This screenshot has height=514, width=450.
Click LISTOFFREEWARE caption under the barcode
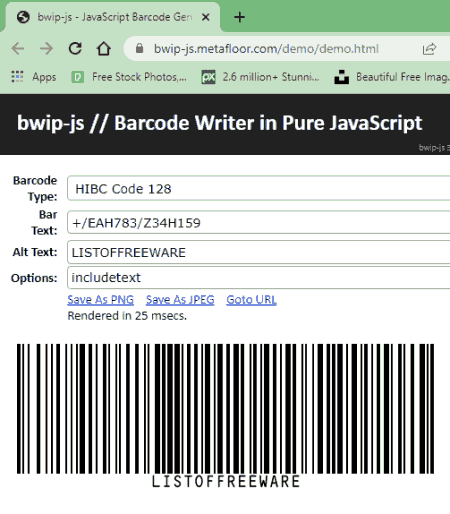pos(226,482)
